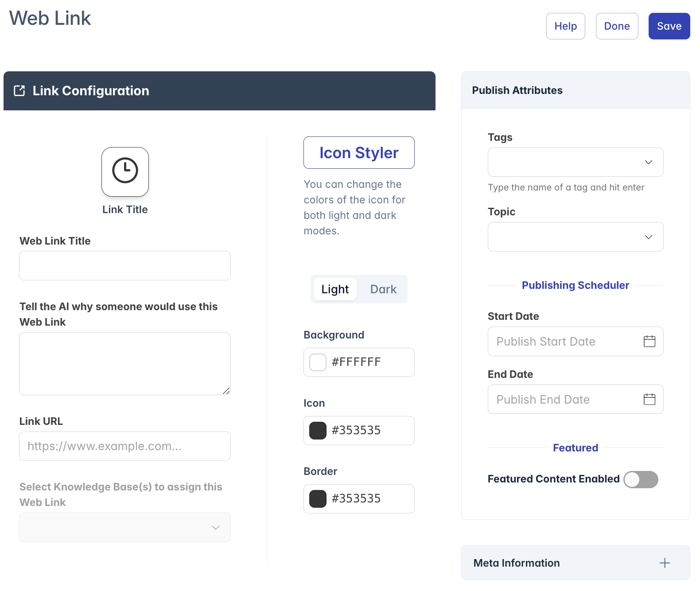
Task: Click the Featured section heading
Action: (576, 448)
